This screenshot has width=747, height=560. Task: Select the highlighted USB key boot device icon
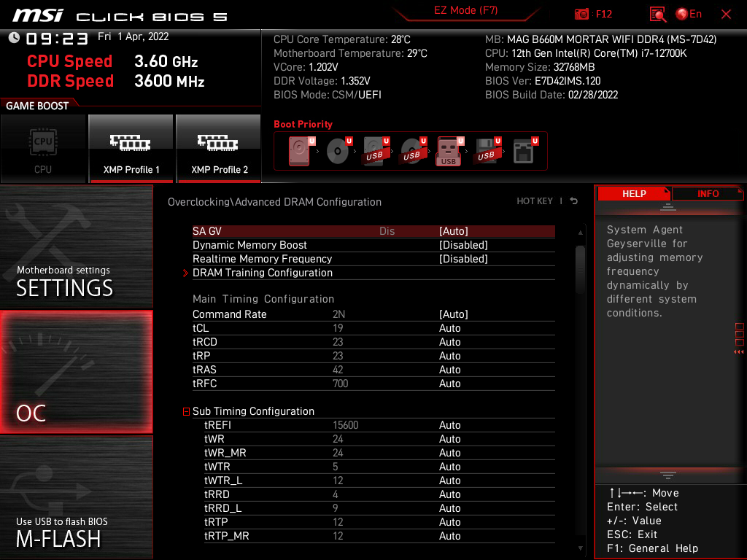point(449,151)
